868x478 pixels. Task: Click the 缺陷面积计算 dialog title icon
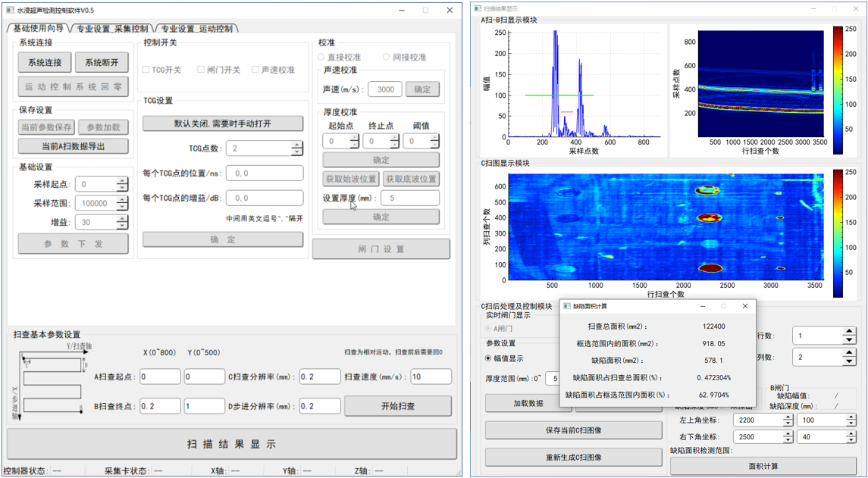[567, 306]
